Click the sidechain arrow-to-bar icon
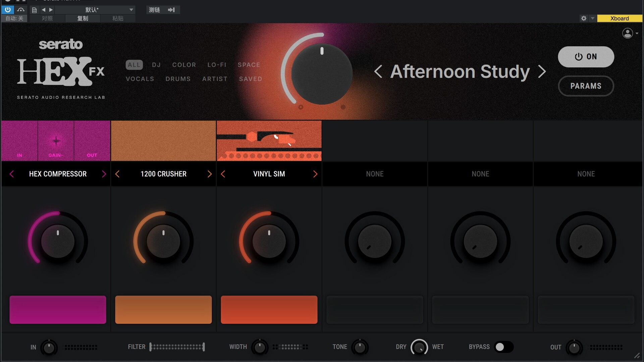Viewport: 644px width, 362px height. [x=171, y=10]
